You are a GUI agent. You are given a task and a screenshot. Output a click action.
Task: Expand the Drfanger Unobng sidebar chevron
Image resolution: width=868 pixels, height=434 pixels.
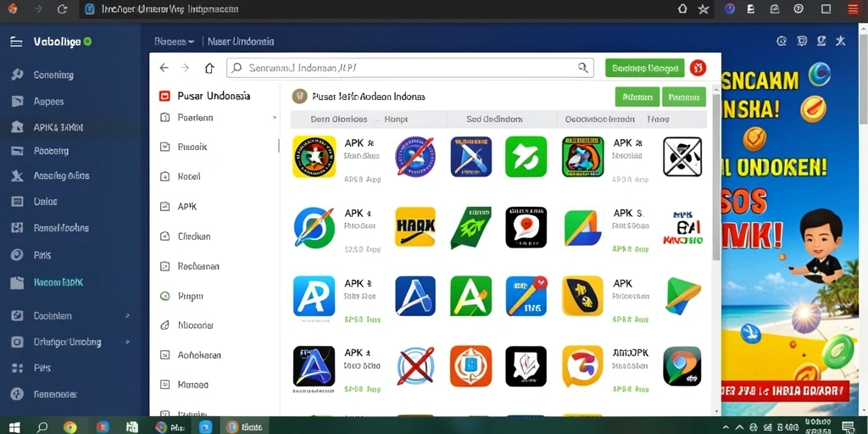[x=127, y=342]
